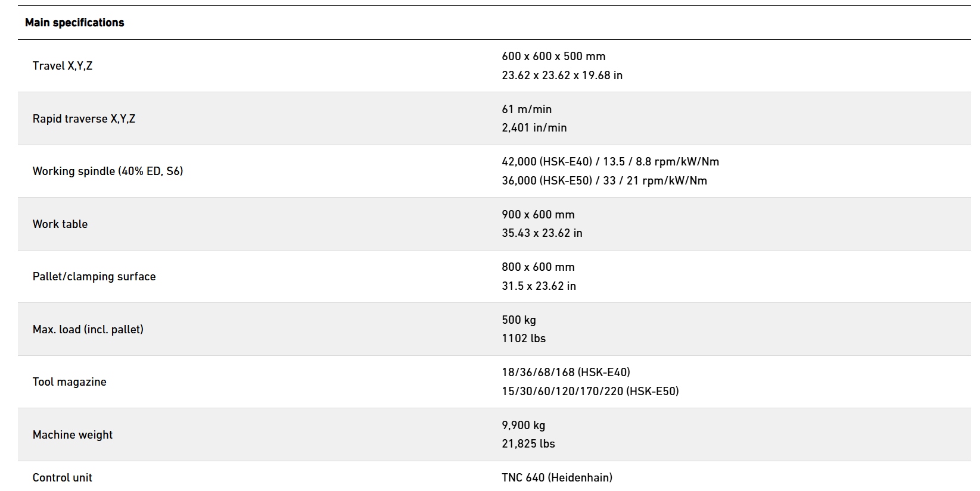Select the Pallet/clamping surface label

(94, 277)
